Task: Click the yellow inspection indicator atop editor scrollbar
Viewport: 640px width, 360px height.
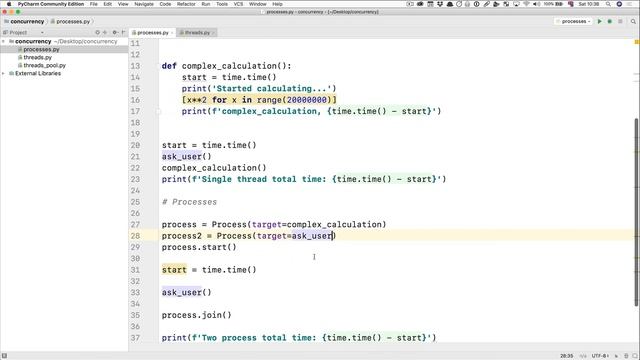Action: 636,42
